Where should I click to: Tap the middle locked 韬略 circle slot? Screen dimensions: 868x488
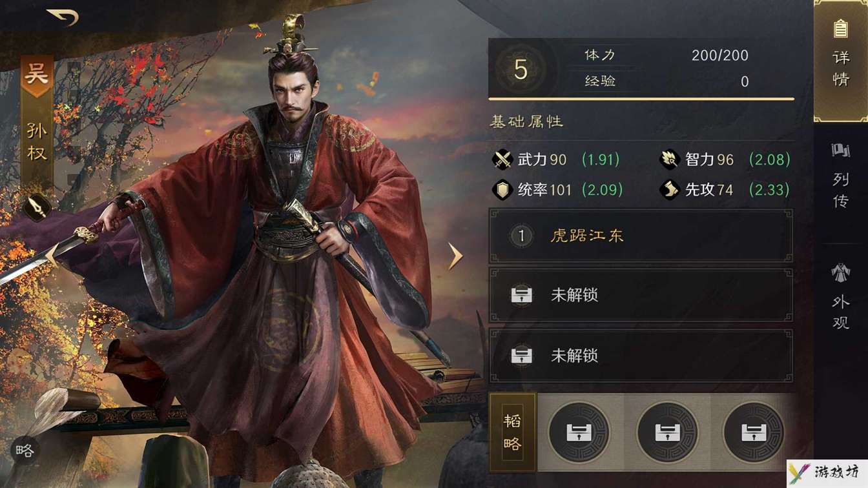click(667, 432)
